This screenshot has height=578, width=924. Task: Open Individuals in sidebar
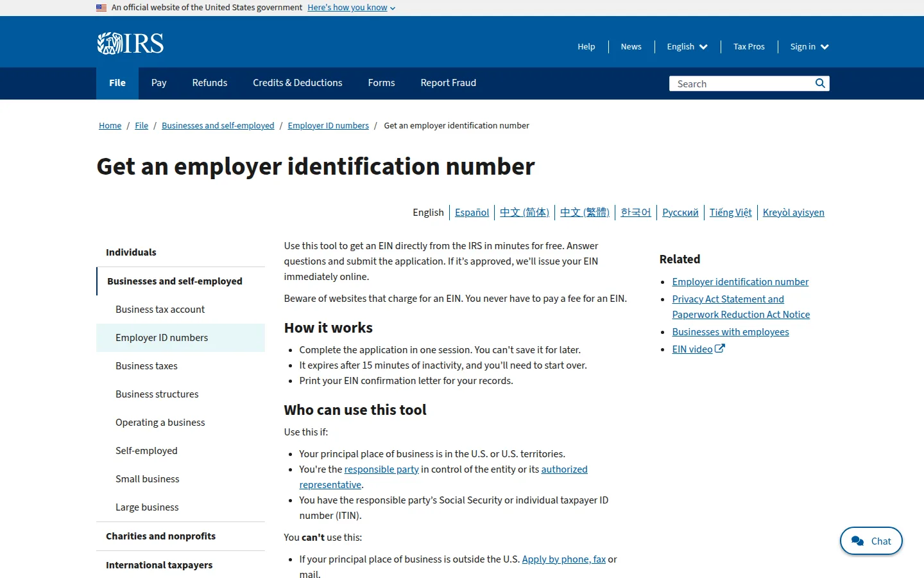point(180,252)
